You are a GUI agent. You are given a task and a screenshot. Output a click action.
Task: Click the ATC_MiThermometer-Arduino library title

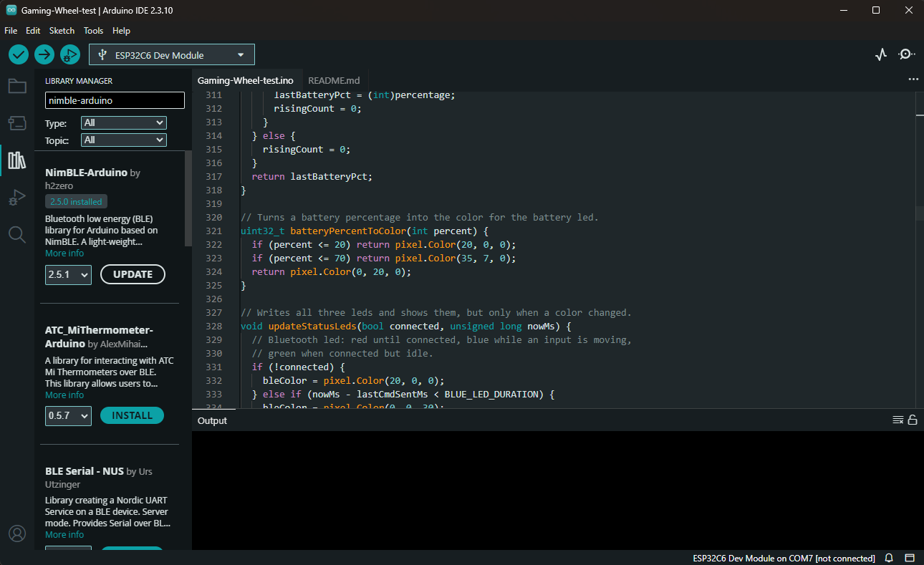coord(99,337)
